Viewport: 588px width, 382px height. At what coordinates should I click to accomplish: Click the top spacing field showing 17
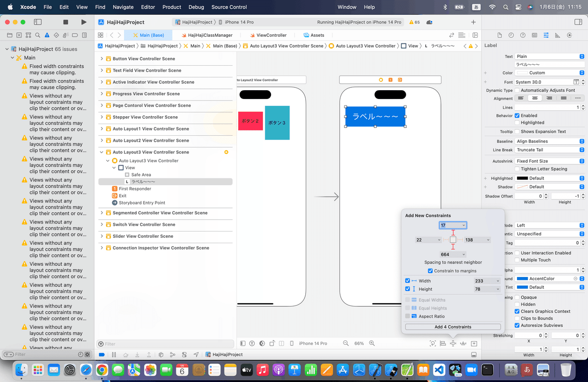click(453, 225)
